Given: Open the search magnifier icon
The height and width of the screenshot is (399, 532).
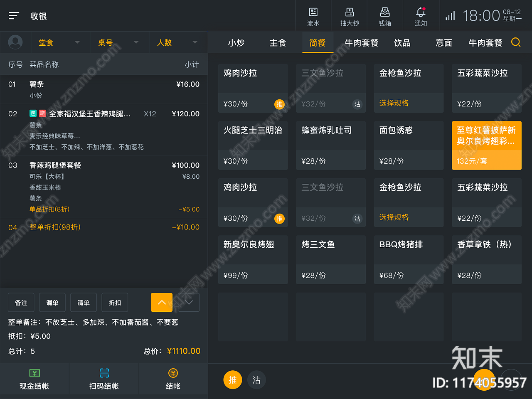Looking at the screenshot, I should (516, 42).
